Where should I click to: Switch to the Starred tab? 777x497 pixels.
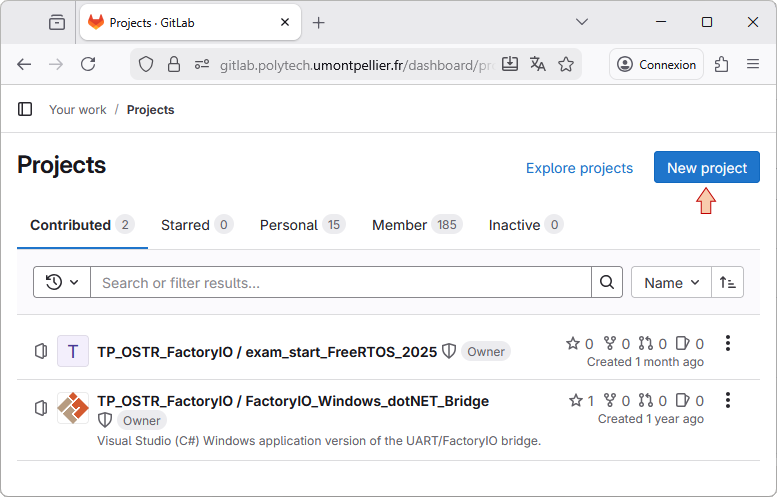coord(196,225)
